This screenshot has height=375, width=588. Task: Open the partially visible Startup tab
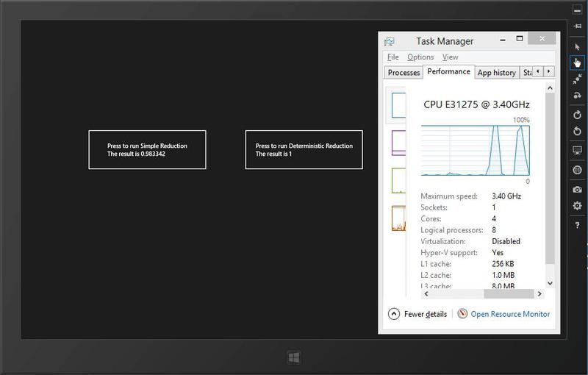[527, 72]
